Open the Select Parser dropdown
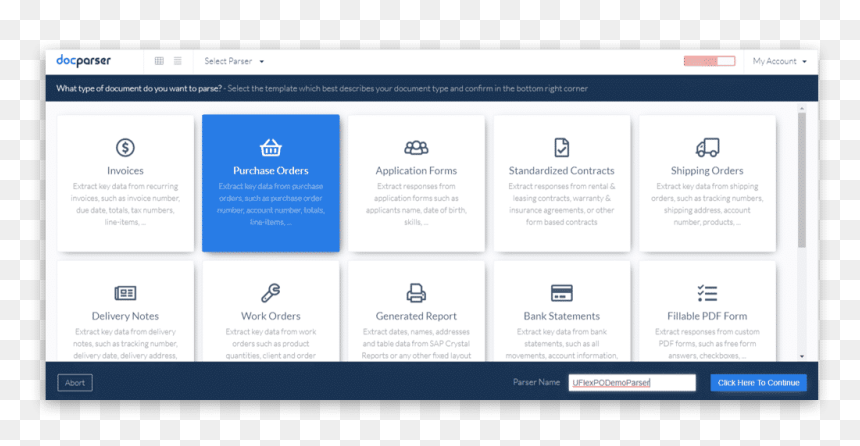Viewport: 860px width, 446px height. point(234,61)
